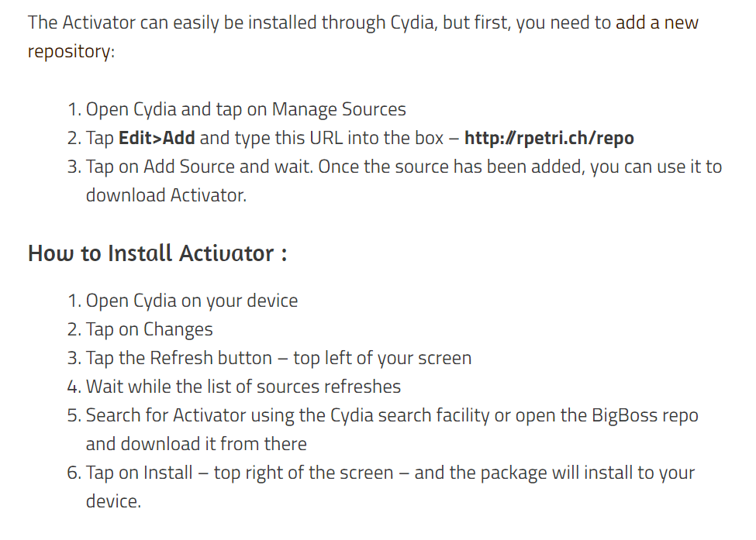This screenshot has width=756, height=540.
Task: Click the "add a new" link text
Action: [x=657, y=22]
